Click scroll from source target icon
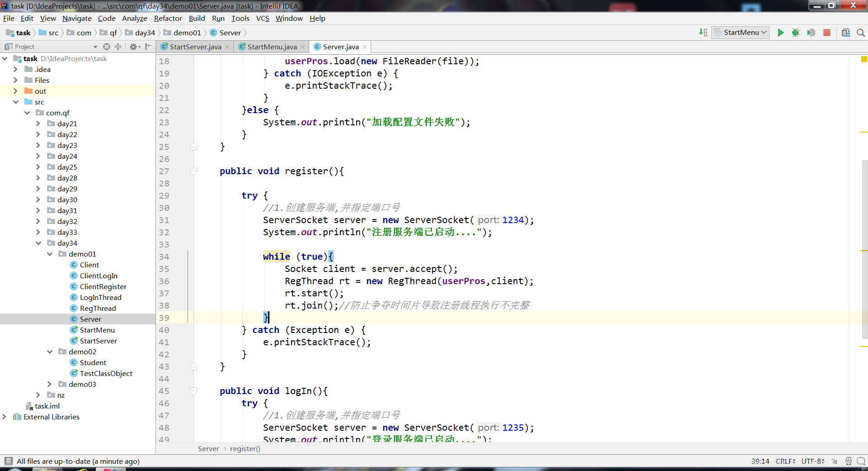The height and width of the screenshot is (471, 868). click(x=107, y=47)
